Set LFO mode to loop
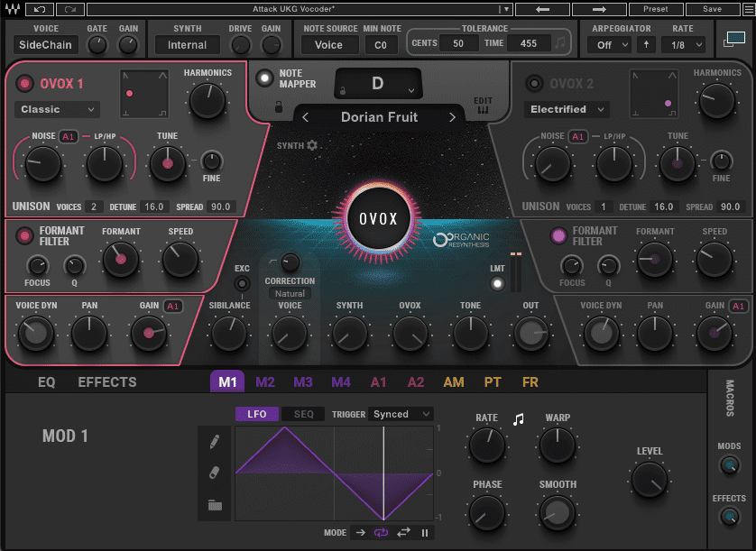 click(x=381, y=533)
